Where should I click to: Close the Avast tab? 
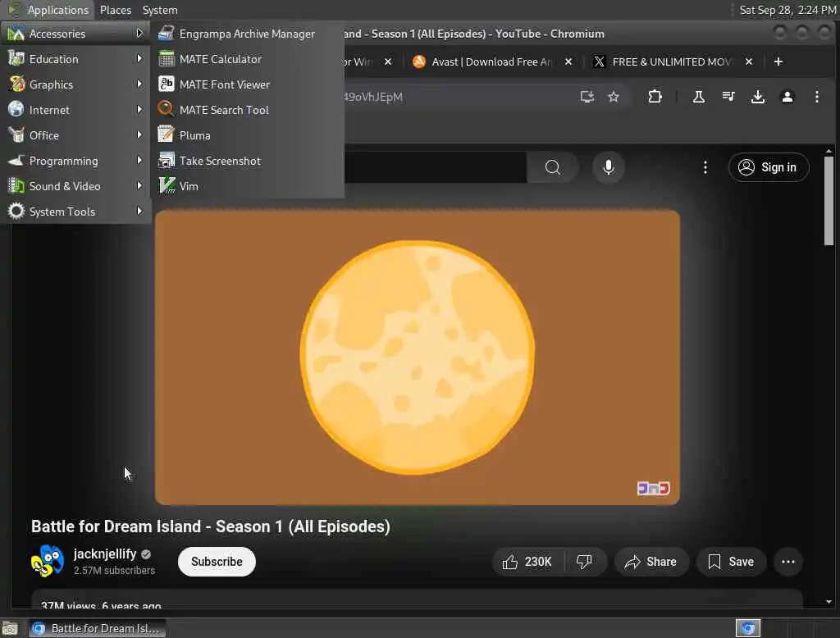tap(568, 62)
